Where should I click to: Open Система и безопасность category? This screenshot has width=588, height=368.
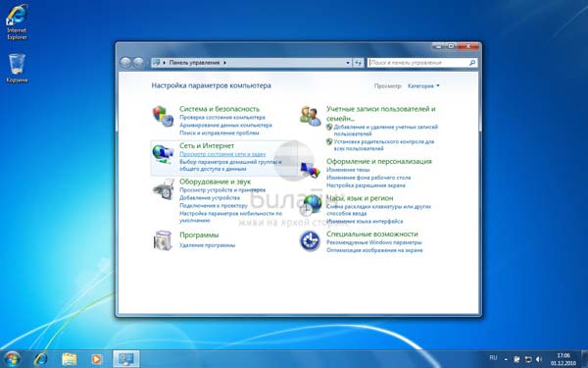[220, 109]
